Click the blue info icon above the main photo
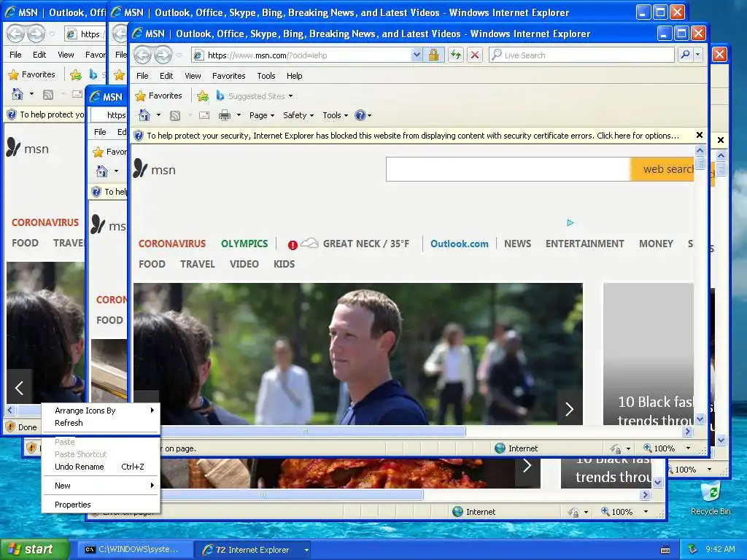Screen dimensions: 747x560 pos(570,222)
